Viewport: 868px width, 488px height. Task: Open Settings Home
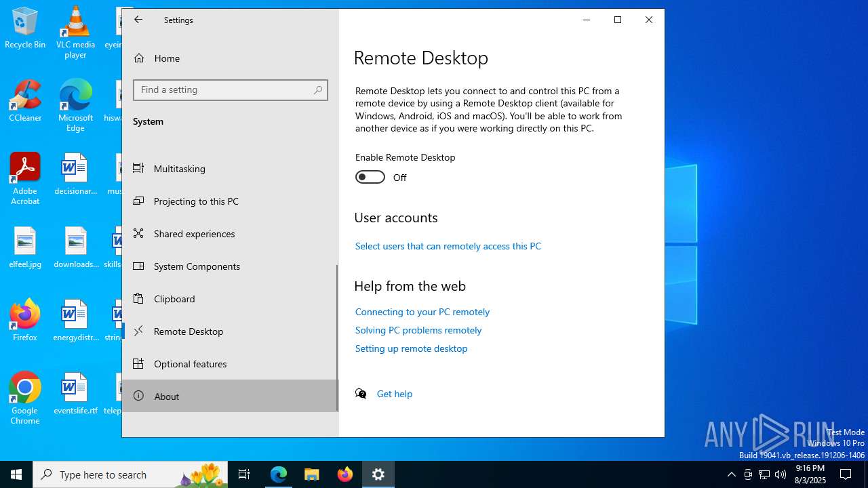point(231,58)
